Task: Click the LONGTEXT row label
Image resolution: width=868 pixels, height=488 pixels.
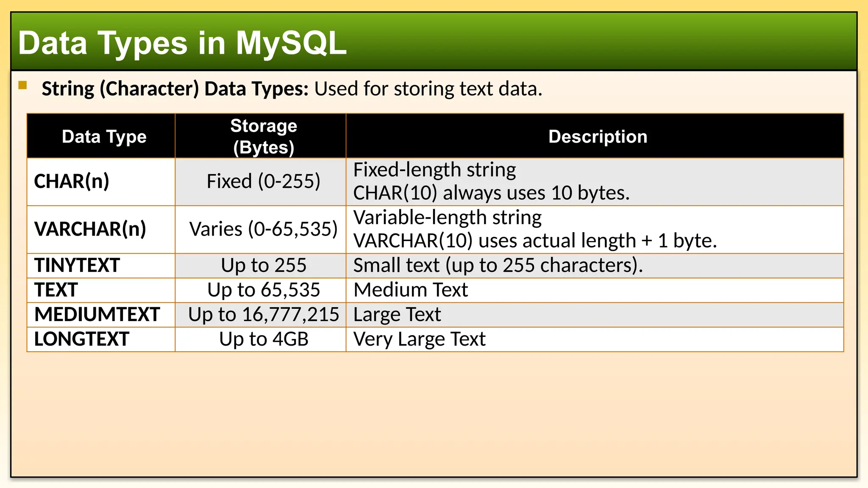Action: click(x=82, y=339)
